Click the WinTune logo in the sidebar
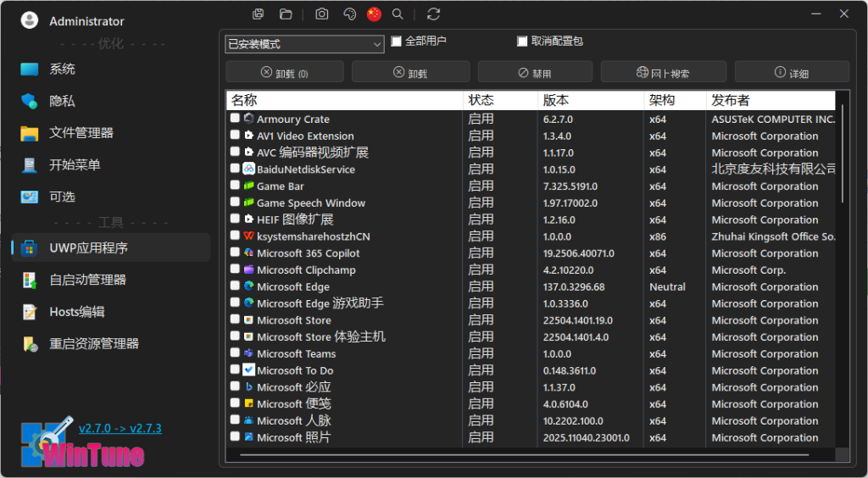The image size is (868, 478). [x=82, y=444]
